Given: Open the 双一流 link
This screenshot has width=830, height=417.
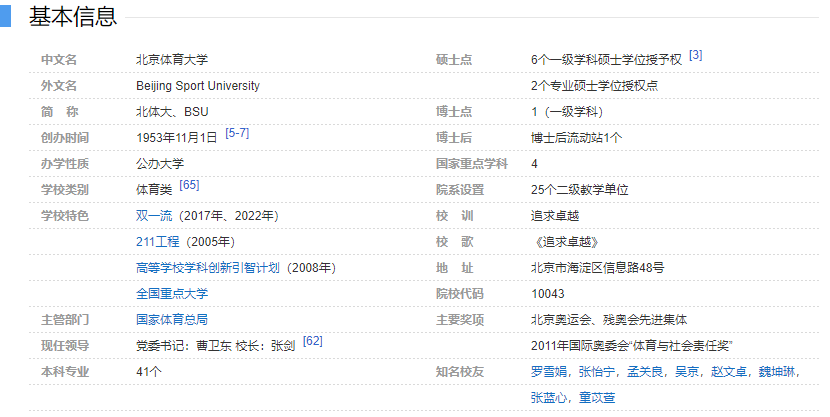Looking at the screenshot, I should pos(156,215).
